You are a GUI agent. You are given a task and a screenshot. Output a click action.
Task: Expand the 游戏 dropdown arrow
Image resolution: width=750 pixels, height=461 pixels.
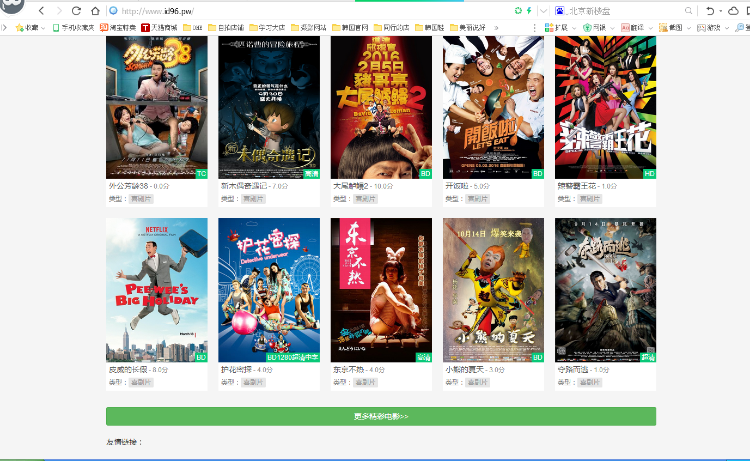point(727,28)
